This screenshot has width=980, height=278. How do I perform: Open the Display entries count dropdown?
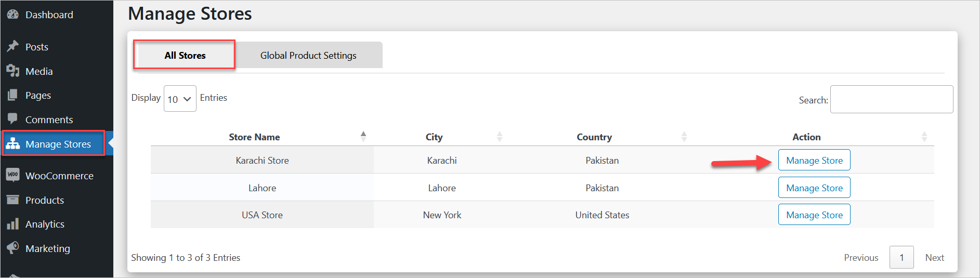[180, 99]
